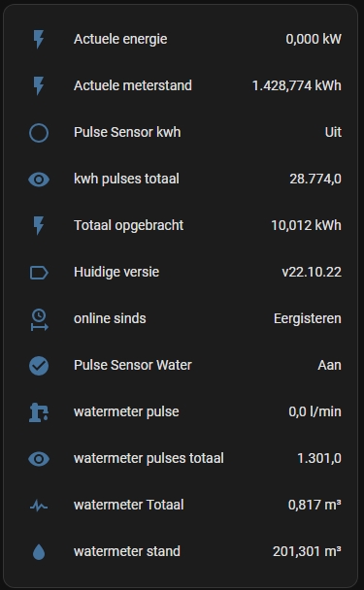Click the lightning icon beside Totaal opgebracht
Screen dimensions: 364x590
point(39,226)
